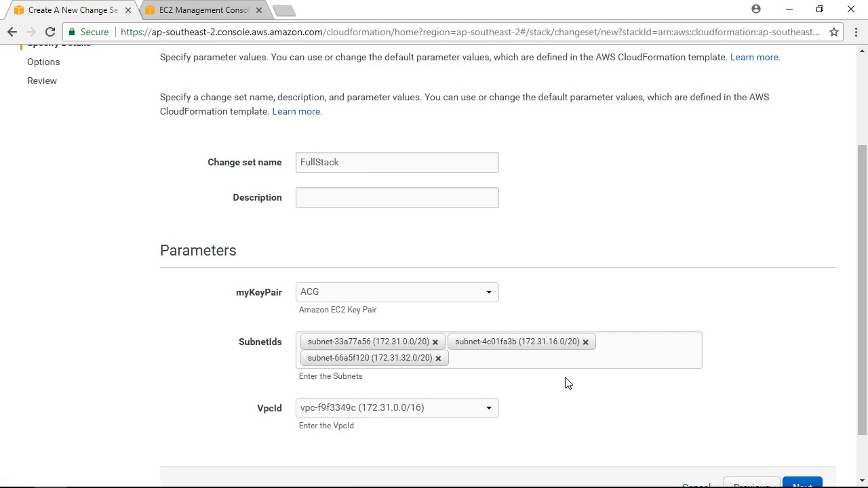Remove subnet-66a5f120 from SubnetIds
The height and width of the screenshot is (488, 868).
(x=438, y=359)
